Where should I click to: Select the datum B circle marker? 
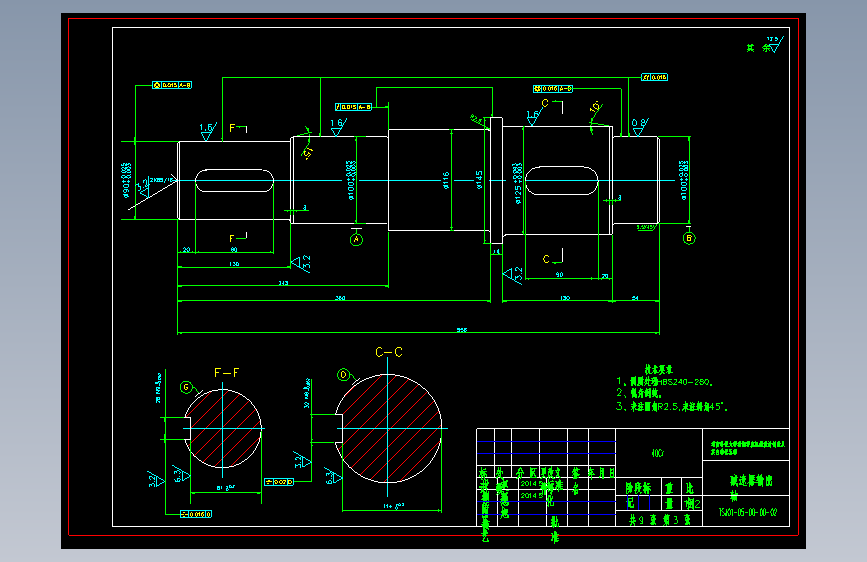[689, 238]
